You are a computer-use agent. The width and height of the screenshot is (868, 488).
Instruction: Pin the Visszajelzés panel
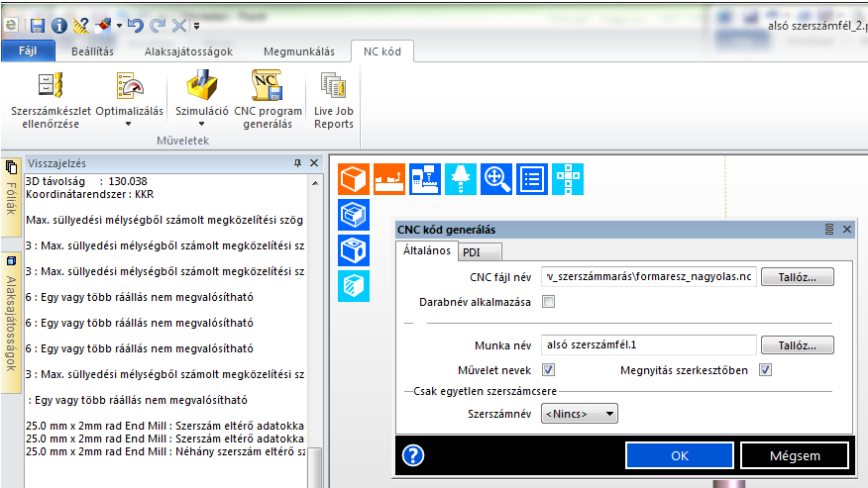point(298,162)
